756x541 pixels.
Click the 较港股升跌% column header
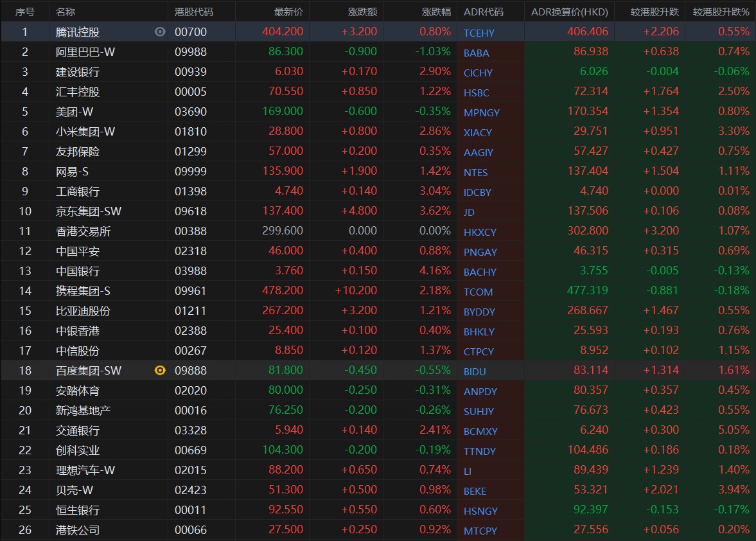pyautogui.click(x=721, y=12)
